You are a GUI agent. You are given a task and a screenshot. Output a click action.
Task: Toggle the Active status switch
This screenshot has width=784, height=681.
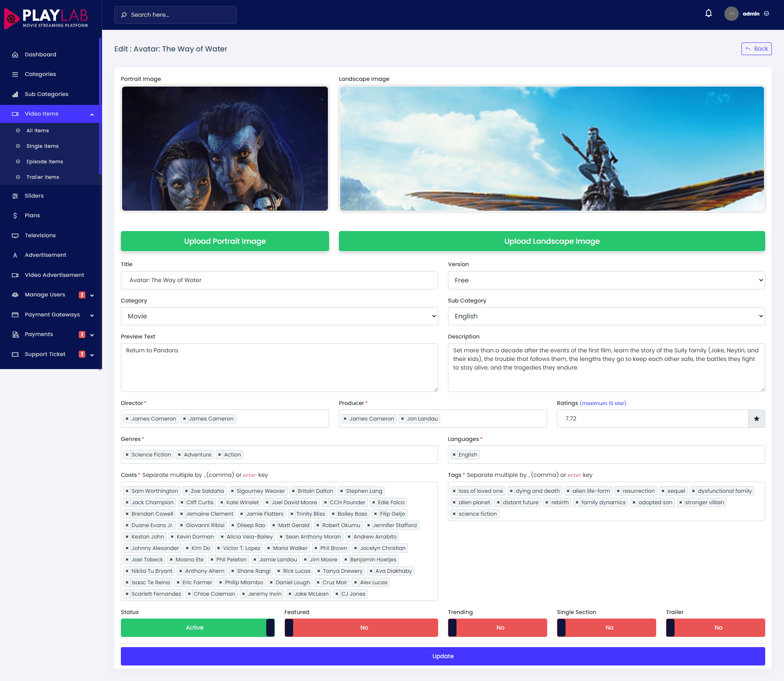tap(198, 628)
